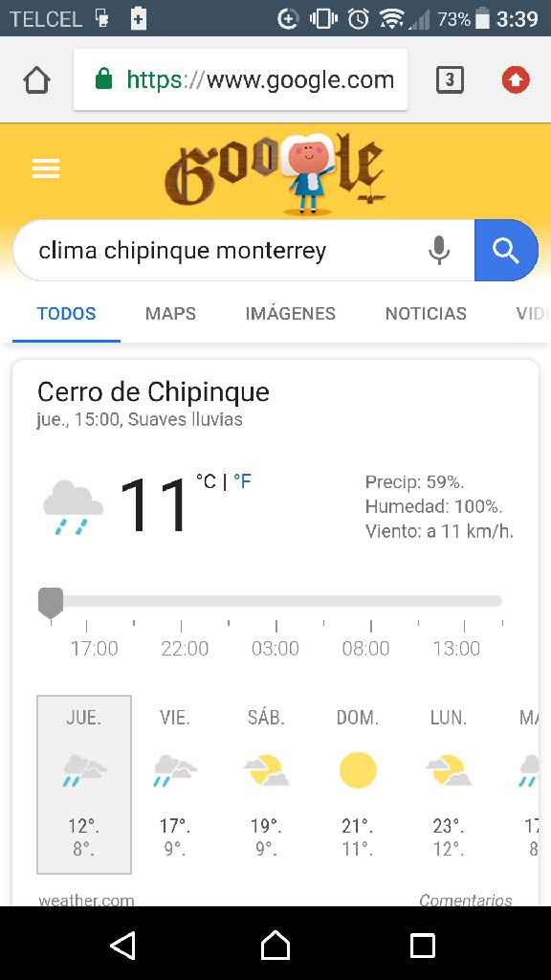551x980 pixels.
Task: Tap the microphone icon to voice search
Action: click(439, 250)
